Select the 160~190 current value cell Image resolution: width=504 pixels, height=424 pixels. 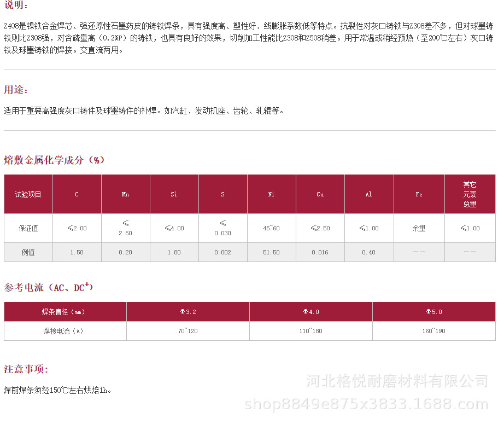point(433,330)
